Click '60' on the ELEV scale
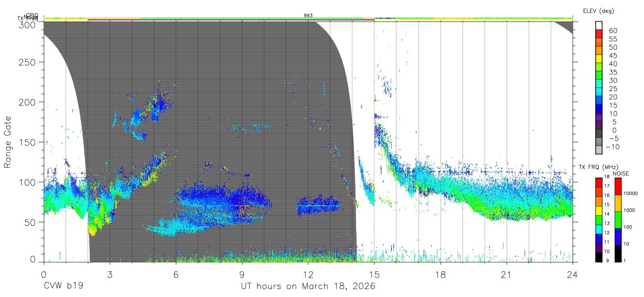The height and width of the screenshot is (297, 644). [613, 30]
